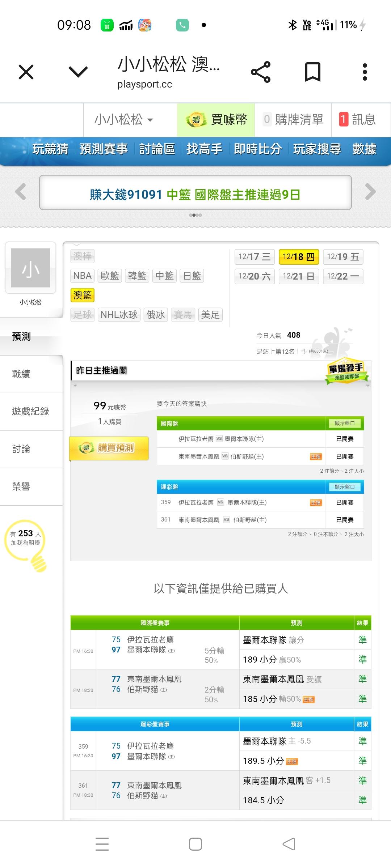Open 買噱幣 coin purchase
391x868 pixels.
tap(216, 119)
